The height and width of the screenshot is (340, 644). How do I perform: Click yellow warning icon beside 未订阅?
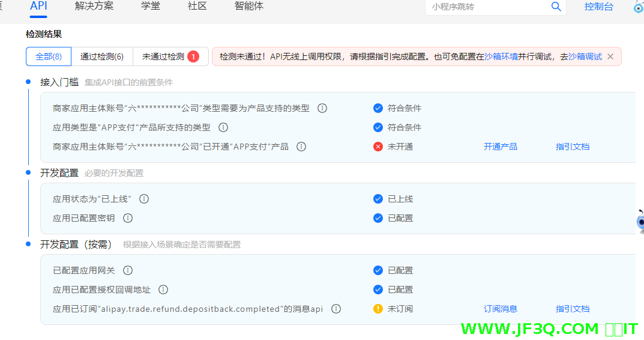point(378,309)
